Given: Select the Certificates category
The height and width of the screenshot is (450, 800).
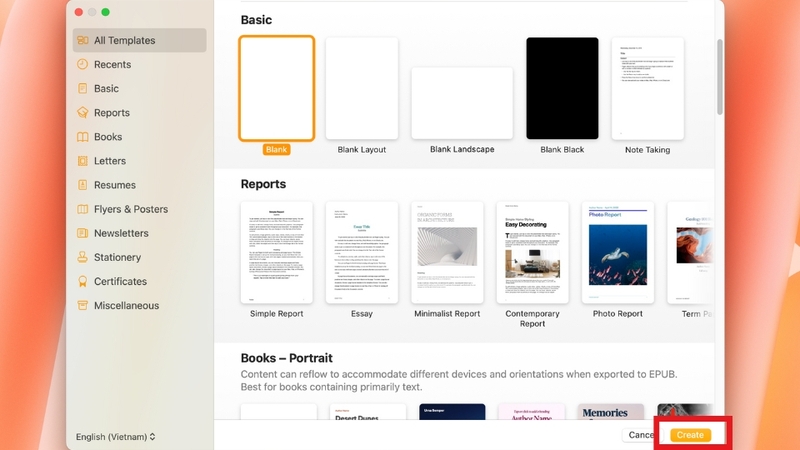Looking at the screenshot, I should (x=139, y=281).
